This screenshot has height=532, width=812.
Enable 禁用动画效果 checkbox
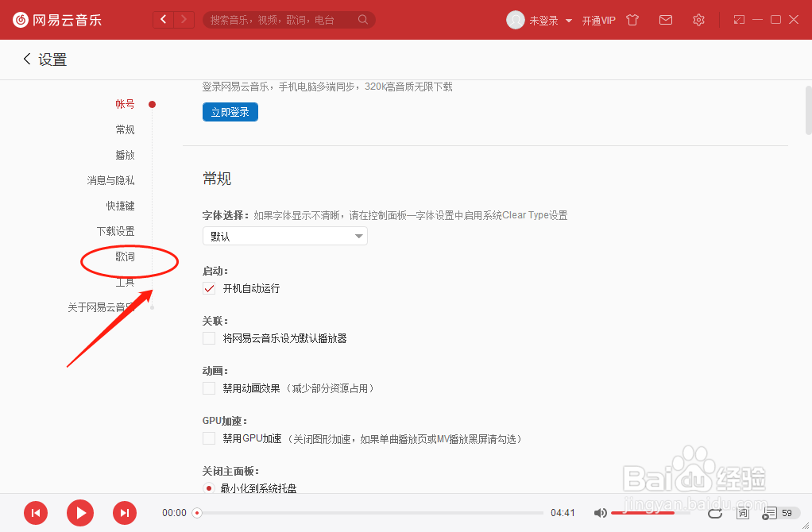click(208, 387)
